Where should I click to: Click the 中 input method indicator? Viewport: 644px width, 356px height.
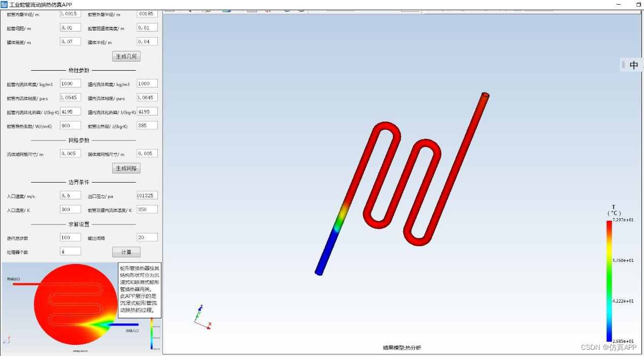click(x=633, y=65)
